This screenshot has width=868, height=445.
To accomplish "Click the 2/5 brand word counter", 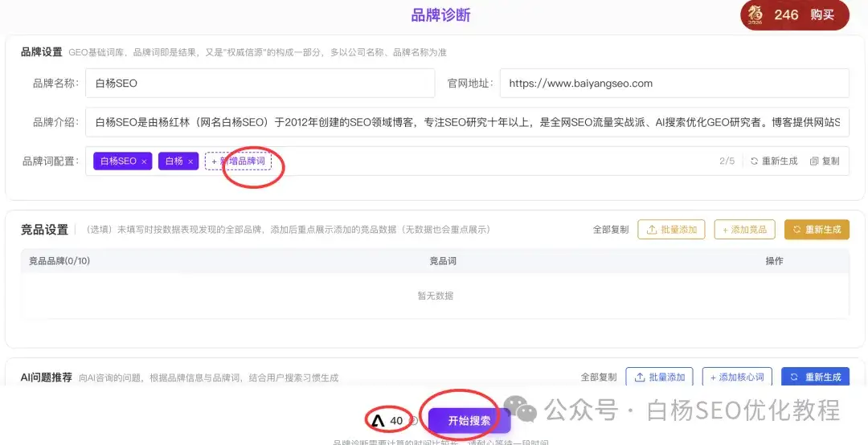I will tap(727, 161).
